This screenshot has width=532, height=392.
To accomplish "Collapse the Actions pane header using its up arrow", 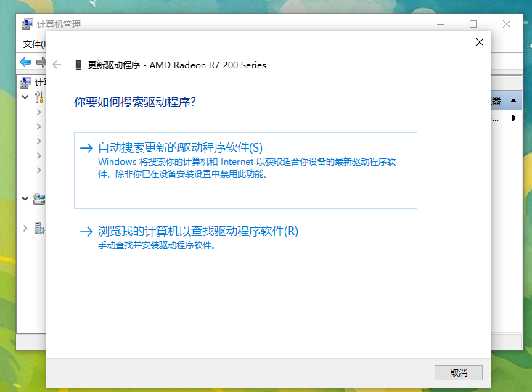I will 513,101.
